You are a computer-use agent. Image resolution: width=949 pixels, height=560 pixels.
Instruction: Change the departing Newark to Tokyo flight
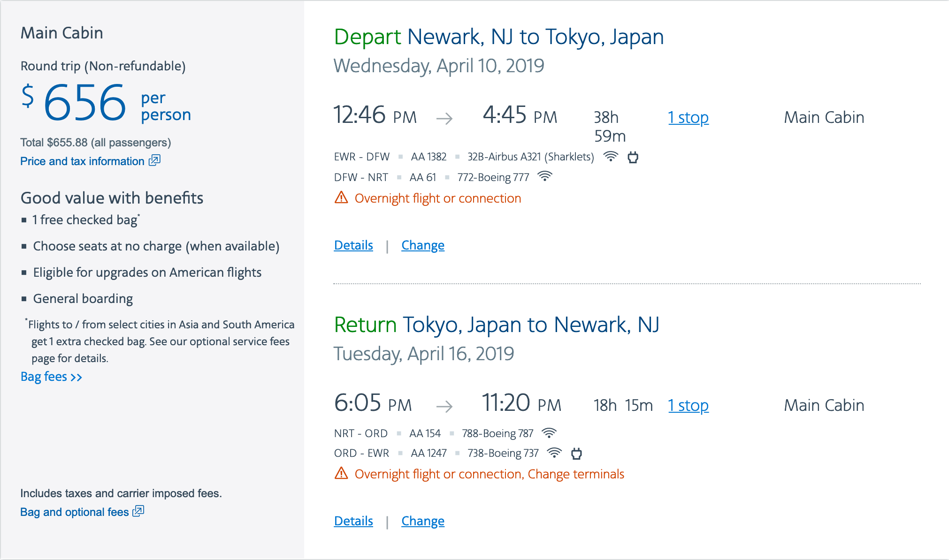[x=422, y=245]
